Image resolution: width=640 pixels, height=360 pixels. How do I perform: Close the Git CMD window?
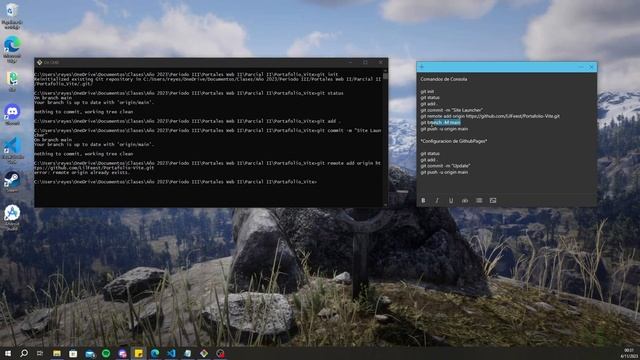380,62
